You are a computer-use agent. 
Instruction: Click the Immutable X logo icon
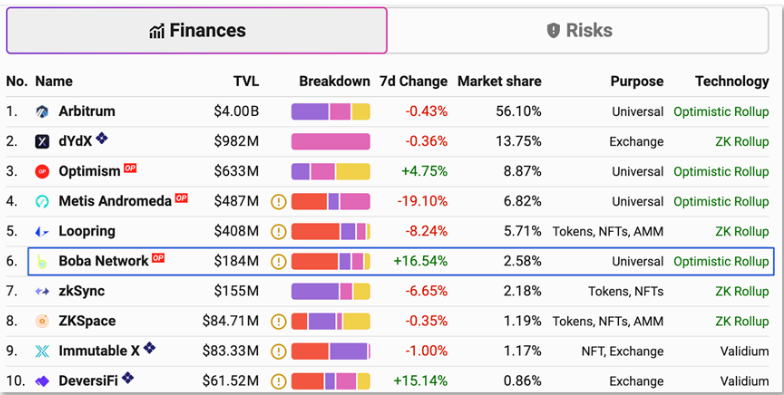tap(42, 352)
